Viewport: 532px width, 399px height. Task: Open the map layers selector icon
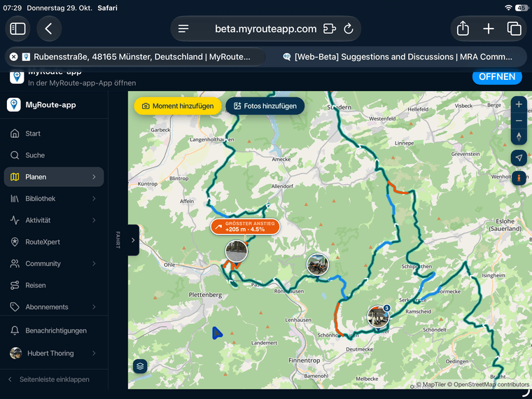[x=140, y=366]
